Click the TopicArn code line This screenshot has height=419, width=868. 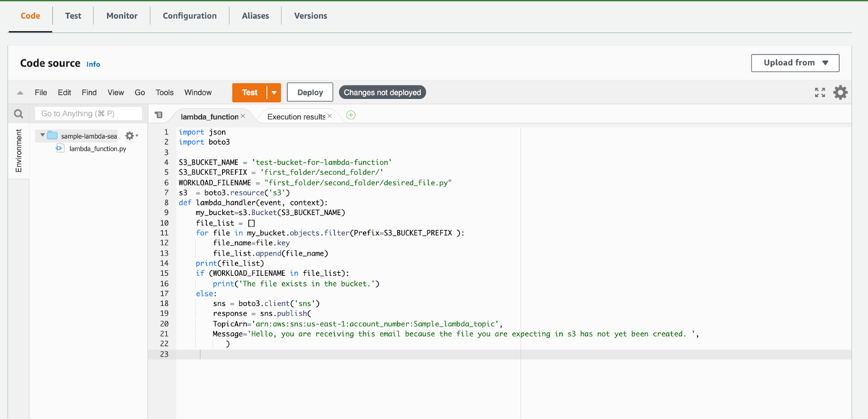tap(357, 323)
